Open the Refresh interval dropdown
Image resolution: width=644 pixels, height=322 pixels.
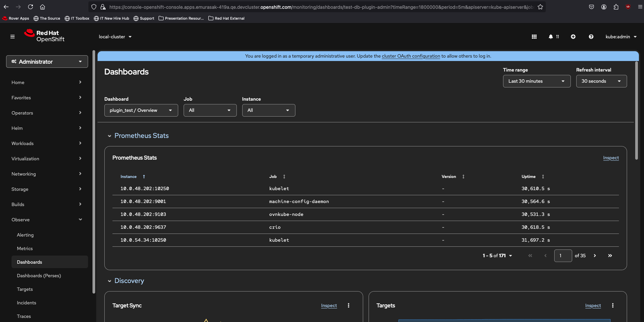[601, 81]
